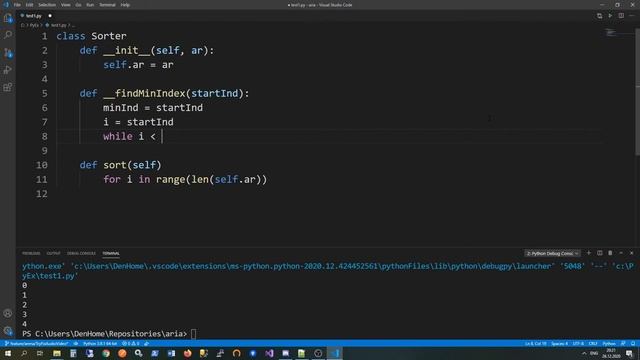Screen dimensions: 640x360
Task: Change the CRLF line ending setting
Action: tap(593, 344)
